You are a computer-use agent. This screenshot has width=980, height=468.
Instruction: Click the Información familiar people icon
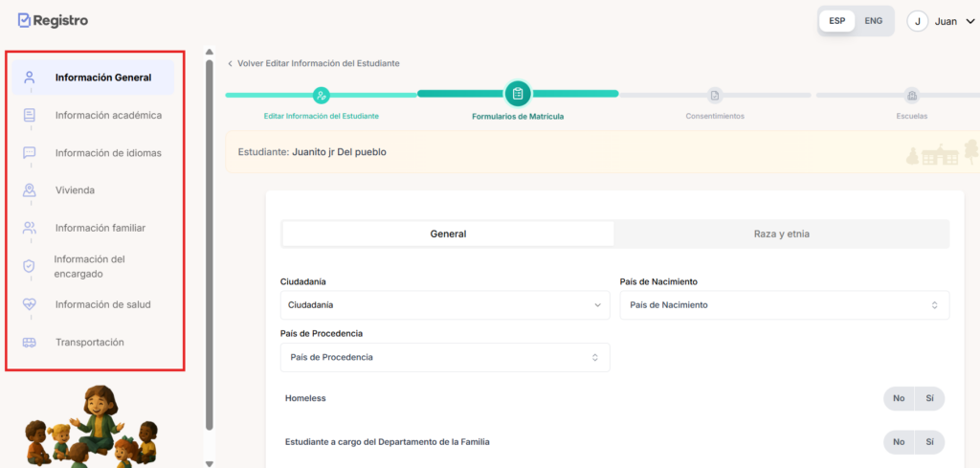pyautogui.click(x=30, y=228)
